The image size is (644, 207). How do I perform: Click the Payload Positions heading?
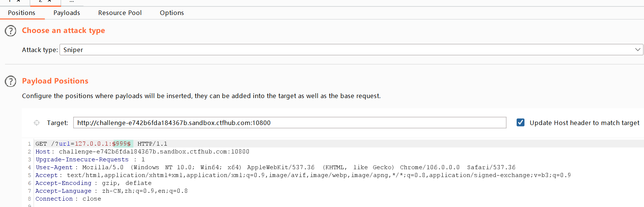click(x=55, y=81)
